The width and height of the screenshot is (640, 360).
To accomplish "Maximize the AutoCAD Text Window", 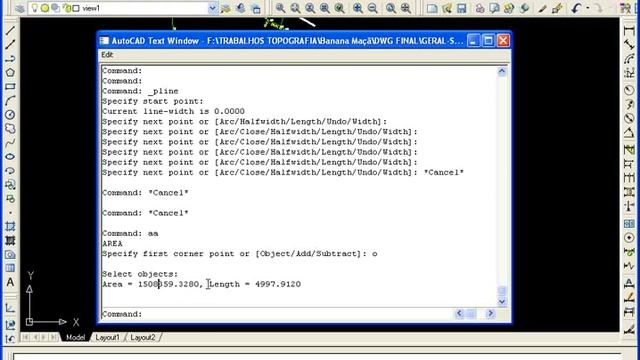I will pos(488,40).
